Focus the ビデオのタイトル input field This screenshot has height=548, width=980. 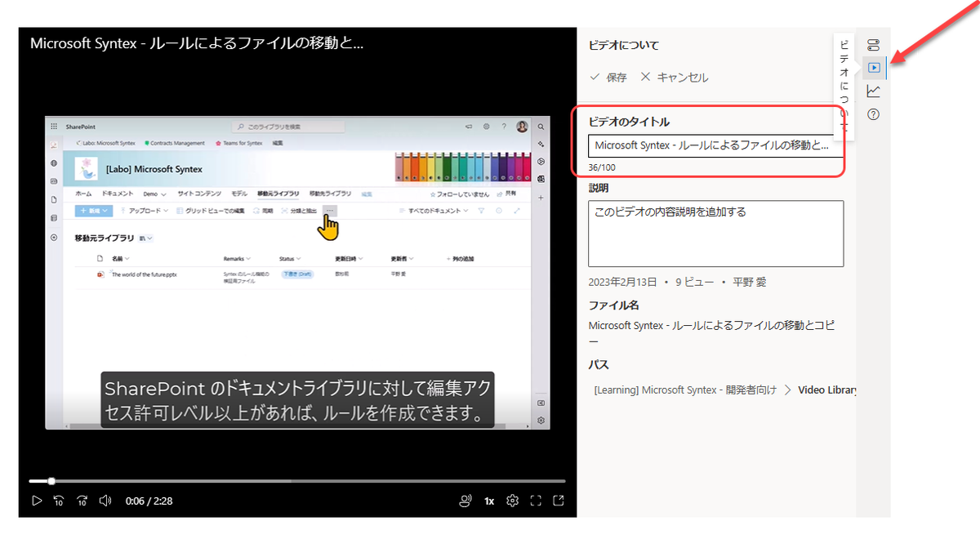pyautogui.click(x=715, y=145)
